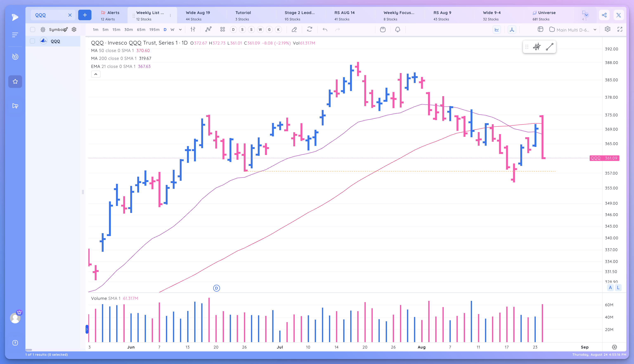Tick the select-all watchlist checkbox
Image resolution: width=634 pixels, height=364 pixels.
pos(32,30)
